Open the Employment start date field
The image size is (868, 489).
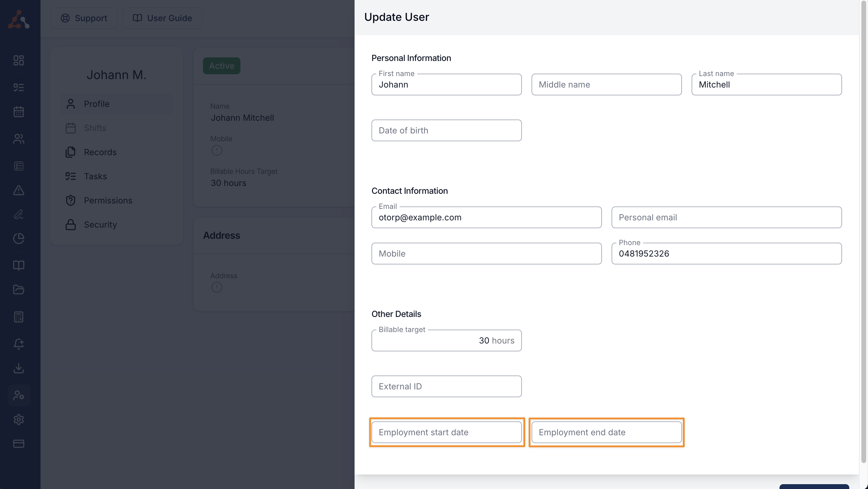(x=446, y=432)
